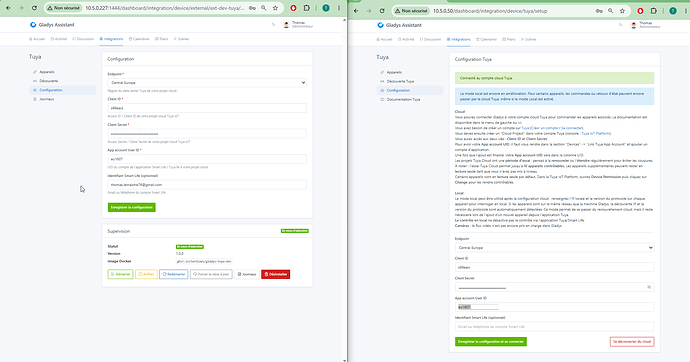This screenshot has width=690, height=362.
Task: Open password key icon in right address bar
Action: pyautogui.click(x=599, y=11)
